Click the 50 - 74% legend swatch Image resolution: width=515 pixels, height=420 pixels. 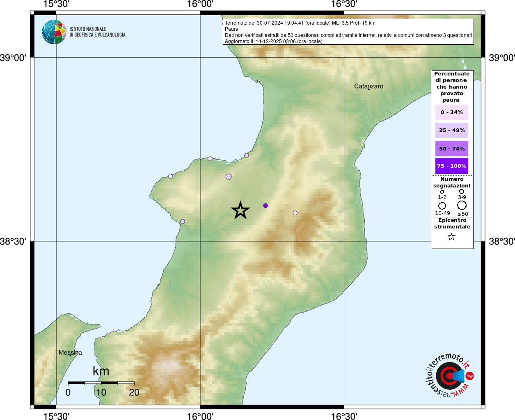(x=452, y=148)
